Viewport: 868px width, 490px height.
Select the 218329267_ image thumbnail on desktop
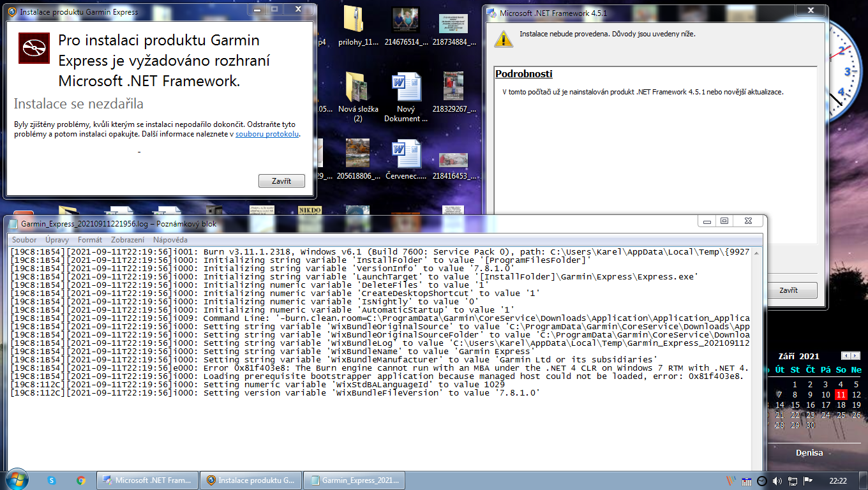[x=454, y=93]
